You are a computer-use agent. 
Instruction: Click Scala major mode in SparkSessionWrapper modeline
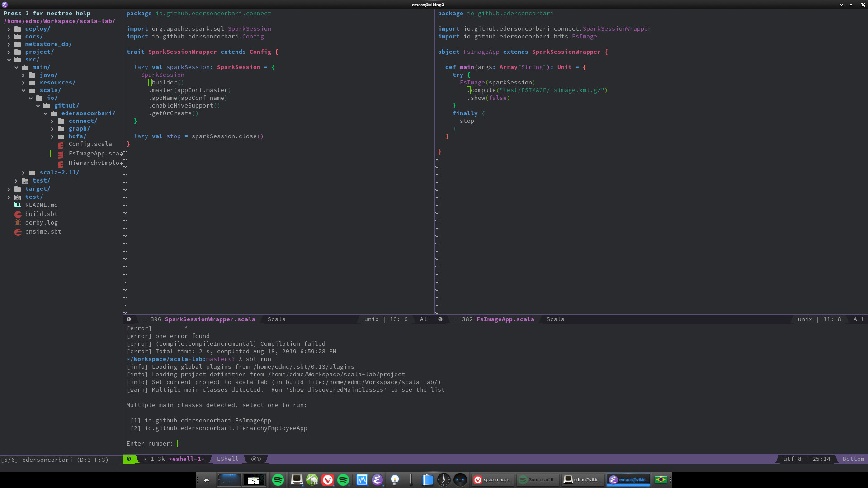coord(276,319)
